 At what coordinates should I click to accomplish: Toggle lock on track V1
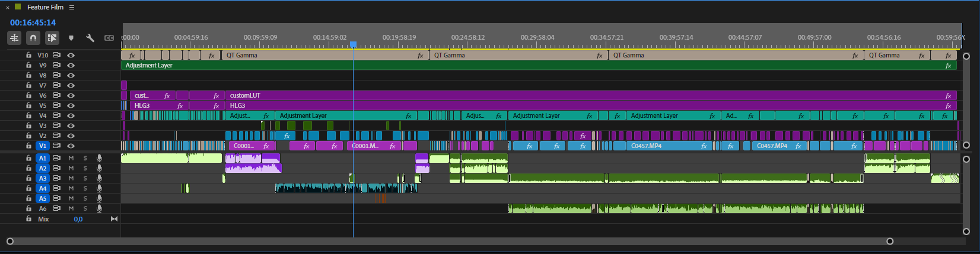click(x=28, y=146)
